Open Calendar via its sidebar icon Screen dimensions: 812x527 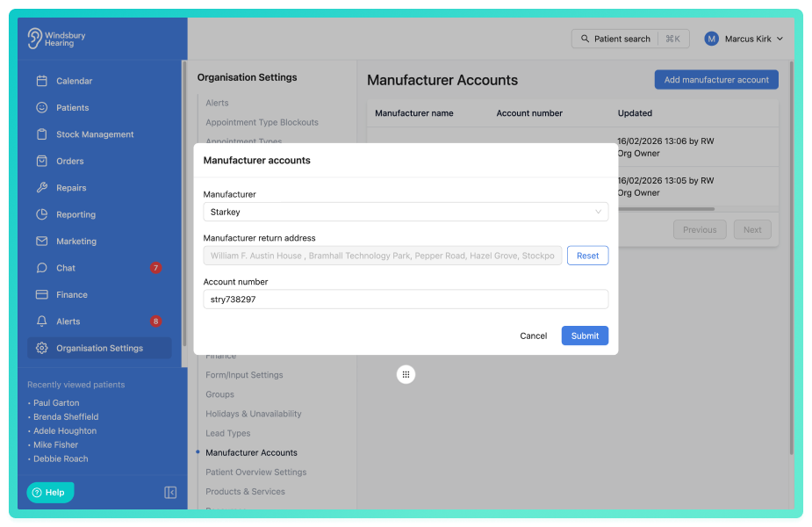click(x=42, y=81)
